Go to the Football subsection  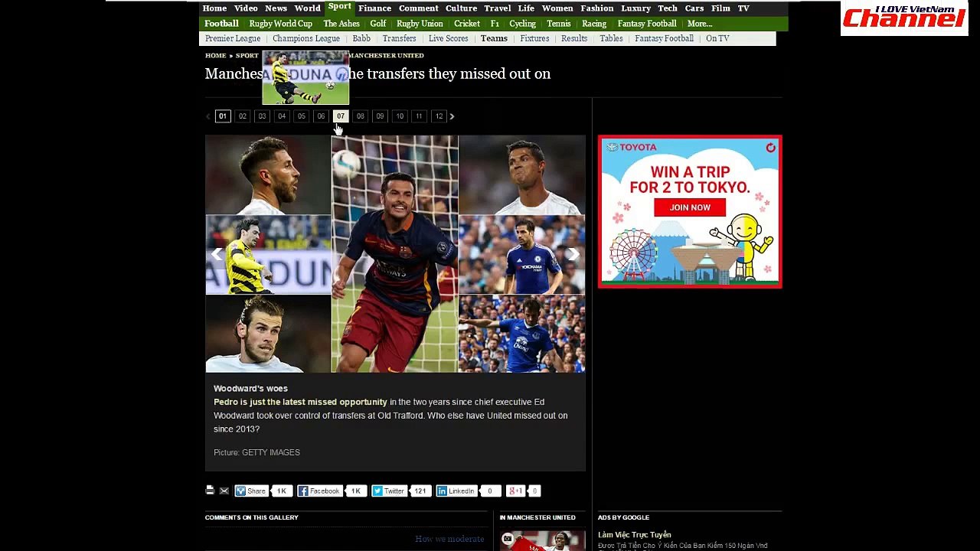pyautogui.click(x=221, y=24)
